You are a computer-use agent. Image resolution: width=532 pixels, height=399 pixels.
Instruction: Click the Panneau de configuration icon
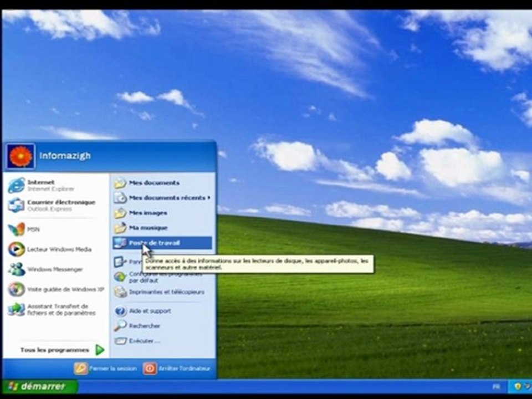[120, 262]
